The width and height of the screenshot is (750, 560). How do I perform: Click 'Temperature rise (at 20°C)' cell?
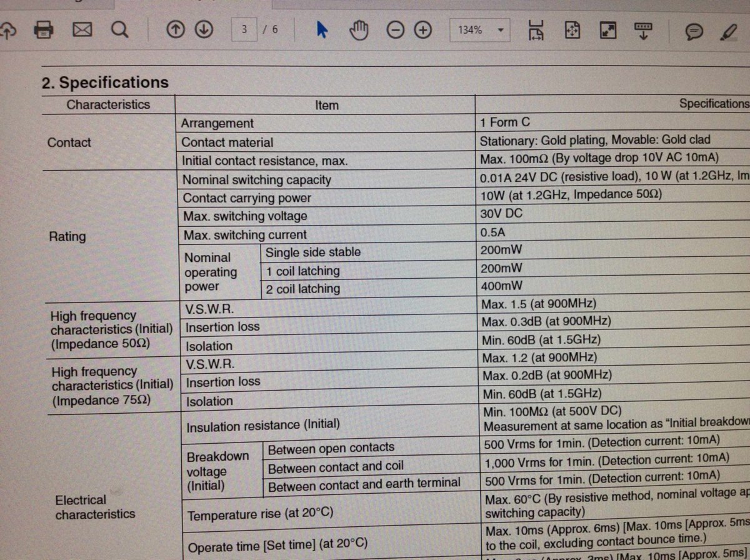coord(261,514)
